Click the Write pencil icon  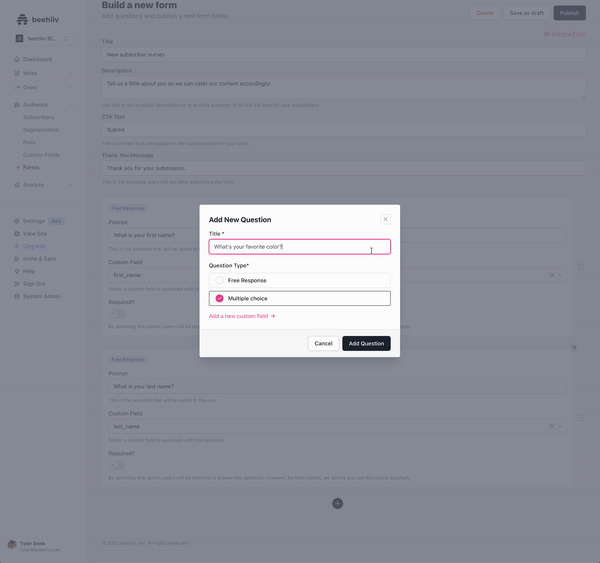point(17,73)
